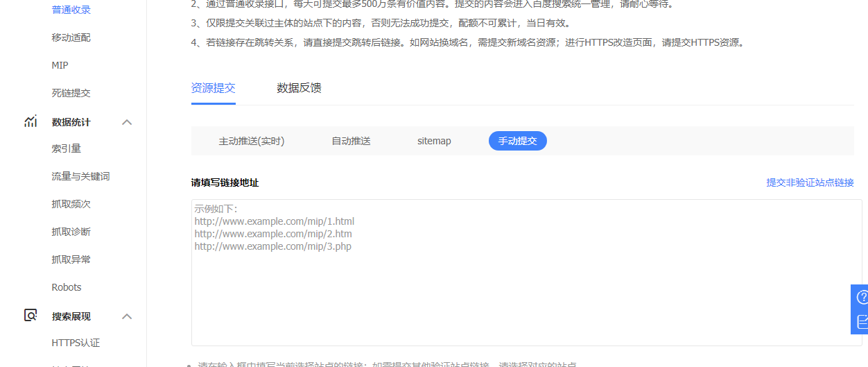This screenshot has width=868, height=367.
Task: Navigate to 流量与关键词 page
Action: click(x=80, y=176)
